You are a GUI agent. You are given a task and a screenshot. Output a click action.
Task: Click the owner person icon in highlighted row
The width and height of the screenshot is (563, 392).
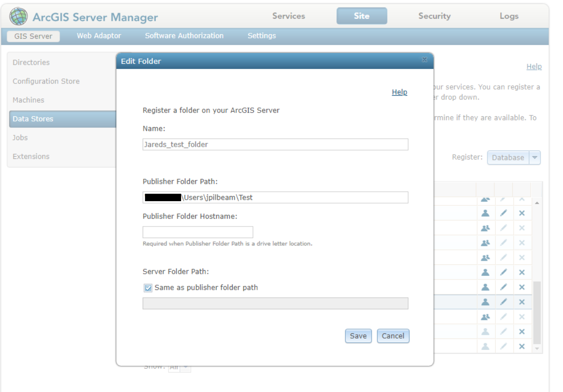[486, 302]
